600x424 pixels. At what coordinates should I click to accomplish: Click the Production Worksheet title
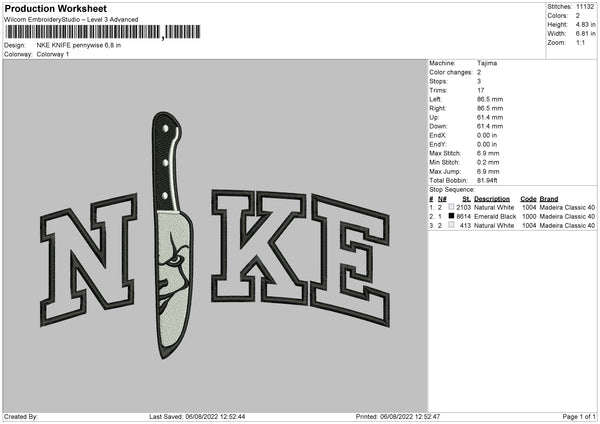click(55, 9)
